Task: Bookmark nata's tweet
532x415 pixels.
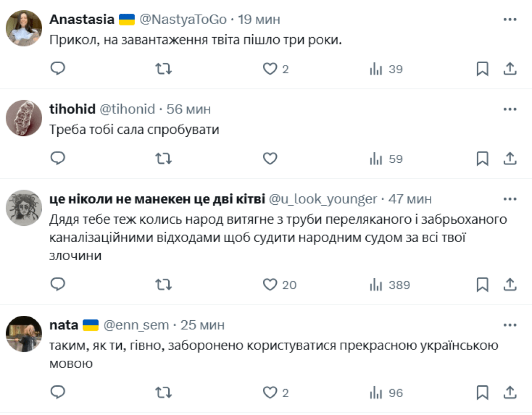Action: 483,392
